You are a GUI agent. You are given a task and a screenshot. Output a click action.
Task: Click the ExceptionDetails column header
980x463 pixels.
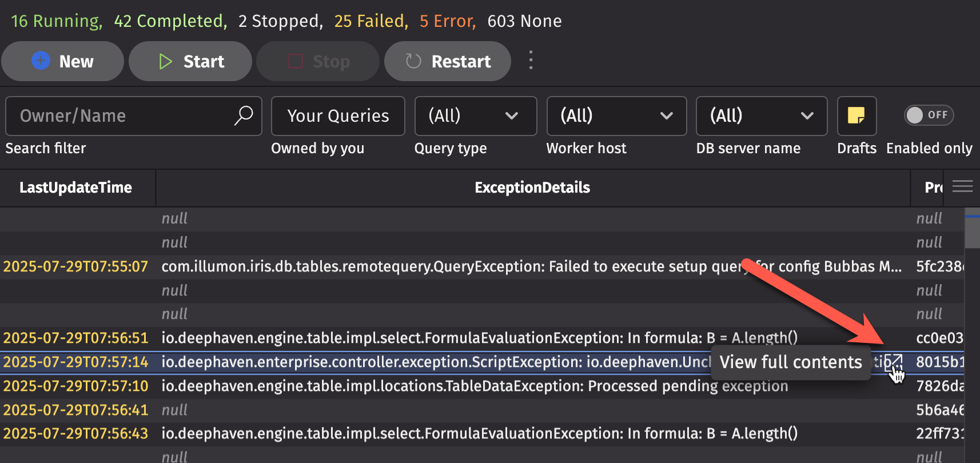(532, 187)
